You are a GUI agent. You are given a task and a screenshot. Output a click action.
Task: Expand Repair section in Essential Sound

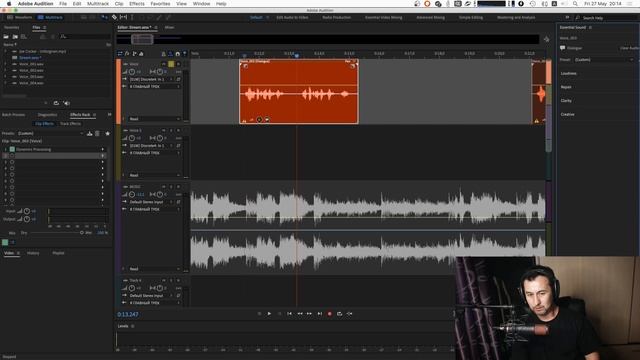[566, 87]
